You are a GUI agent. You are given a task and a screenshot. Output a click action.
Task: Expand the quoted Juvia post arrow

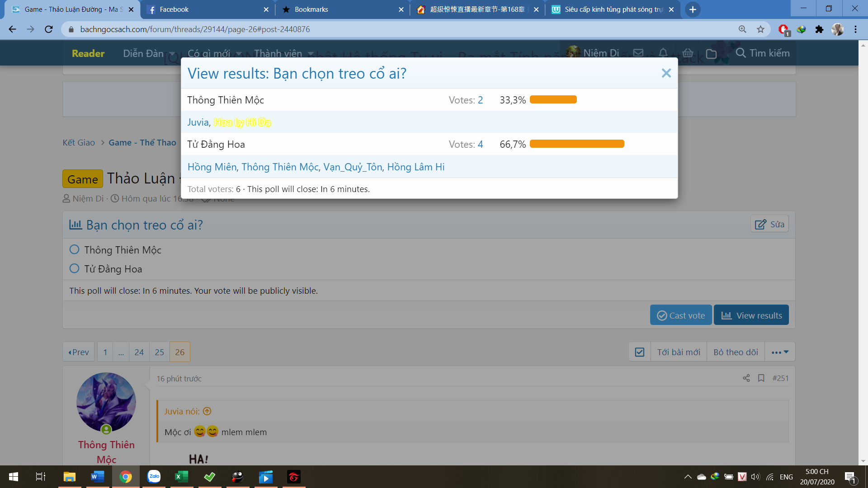tap(207, 411)
